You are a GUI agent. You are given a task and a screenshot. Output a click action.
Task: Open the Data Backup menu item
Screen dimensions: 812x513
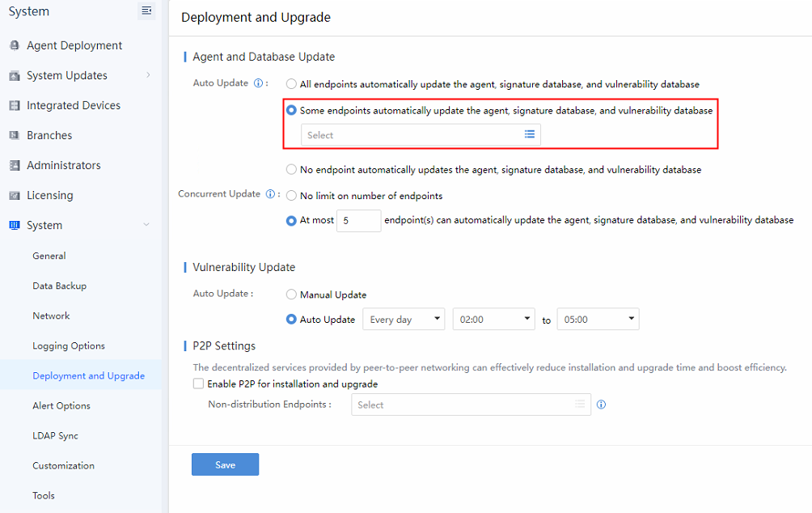click(59, 286)
